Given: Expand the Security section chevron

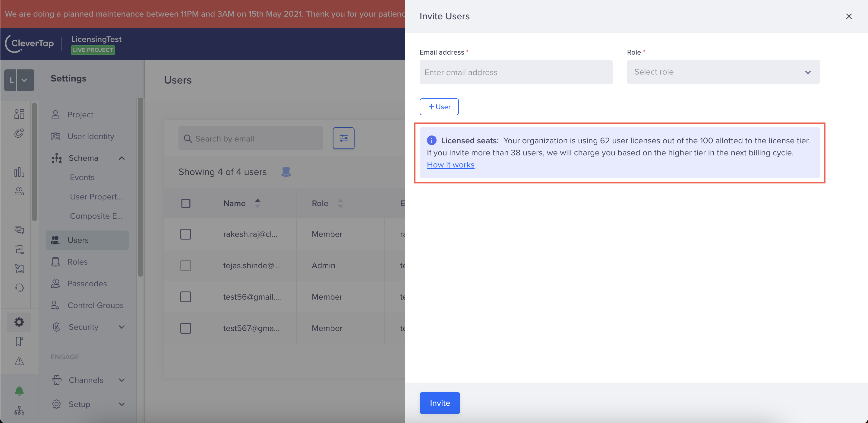Looking at the screenshot, I should (x=122, y=327).
